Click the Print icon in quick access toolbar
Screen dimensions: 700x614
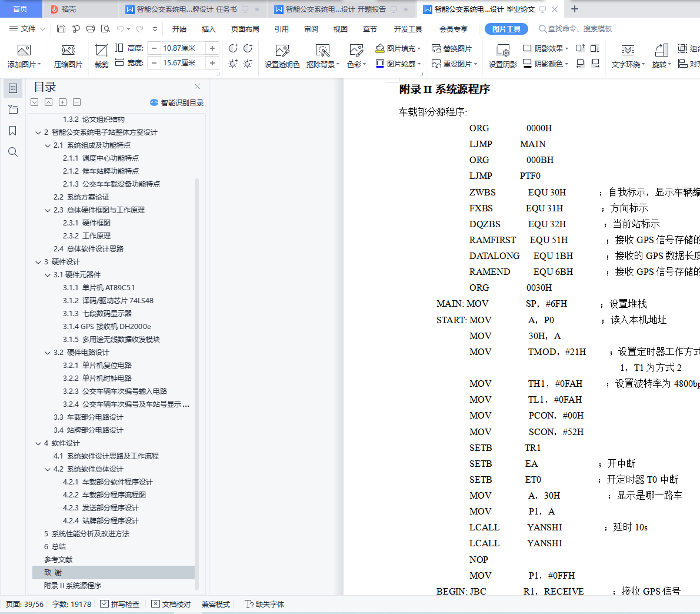point(91,29)
